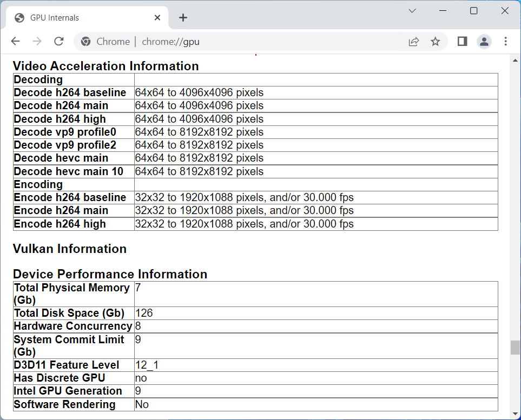Click the Hardware Concurrency label
The image size is (521, 420).
(73, 326)
